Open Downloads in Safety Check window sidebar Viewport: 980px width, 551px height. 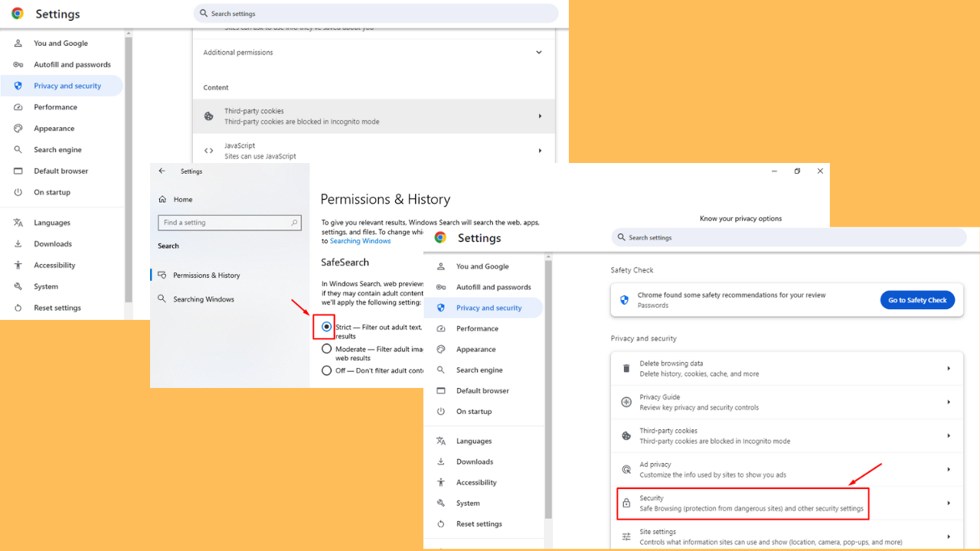coord(482,461)
